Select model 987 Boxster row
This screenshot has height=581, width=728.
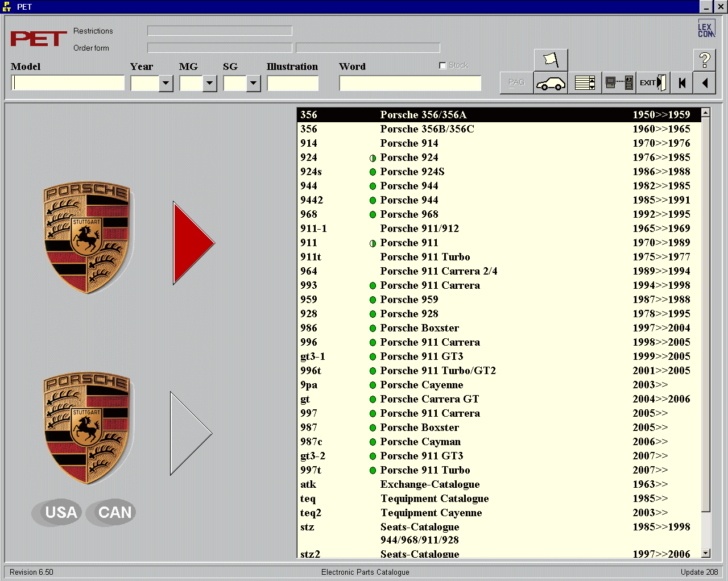tap(499, 428)
